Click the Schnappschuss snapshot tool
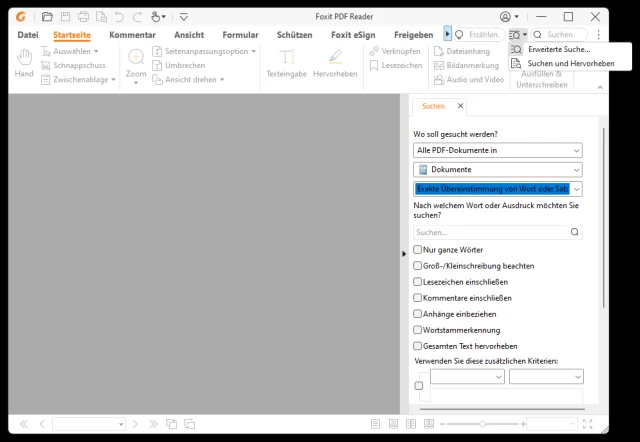This screenshot has height=442, width=640. [x=78, y=64]
